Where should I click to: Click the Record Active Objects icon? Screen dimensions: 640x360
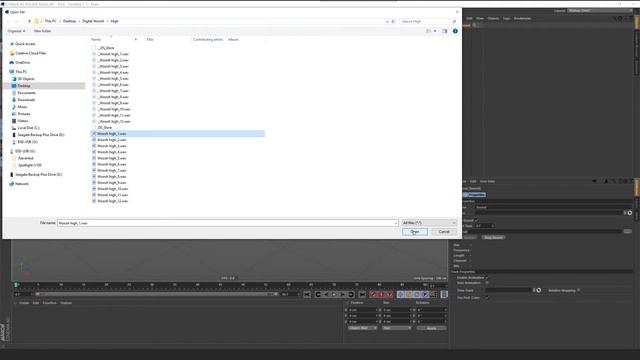pos(373,294)
